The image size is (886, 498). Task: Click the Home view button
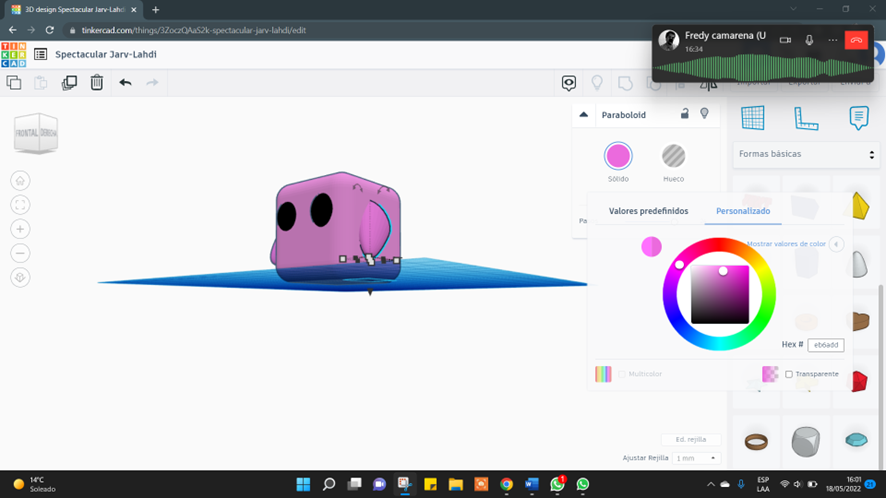[x=20, y=181]
